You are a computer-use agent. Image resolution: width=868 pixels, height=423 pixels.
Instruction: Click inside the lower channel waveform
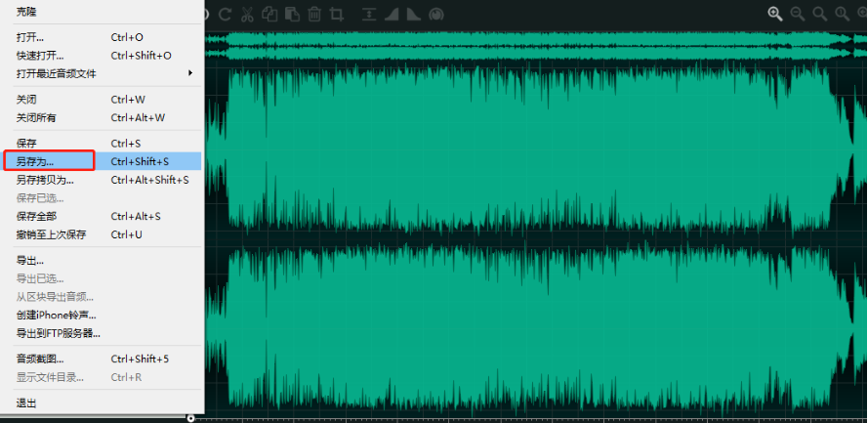click(x=536, y=328)
